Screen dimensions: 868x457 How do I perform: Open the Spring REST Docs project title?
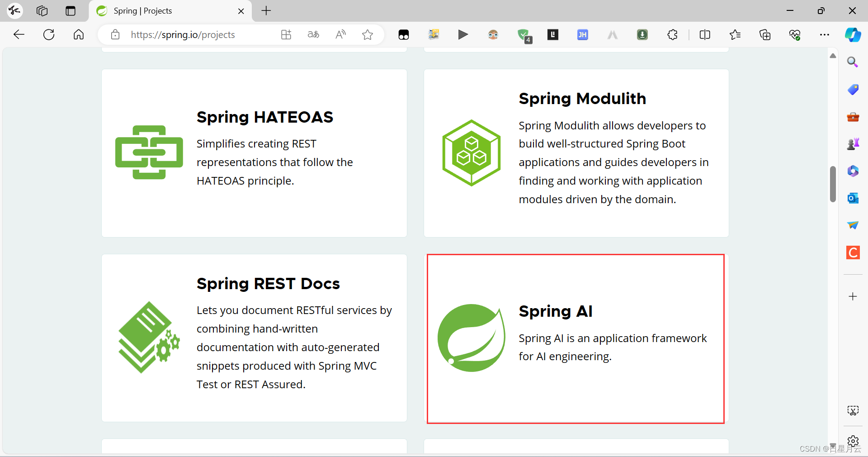(x=268, y=284)
